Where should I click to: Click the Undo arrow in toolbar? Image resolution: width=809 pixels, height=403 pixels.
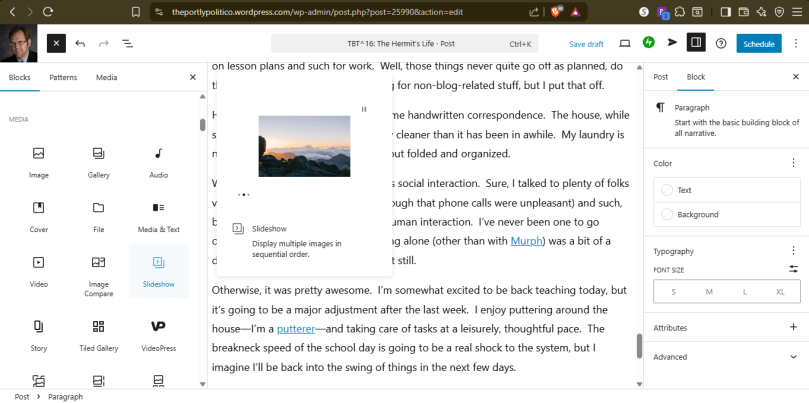pyautogui.click(x=80, y=44)
